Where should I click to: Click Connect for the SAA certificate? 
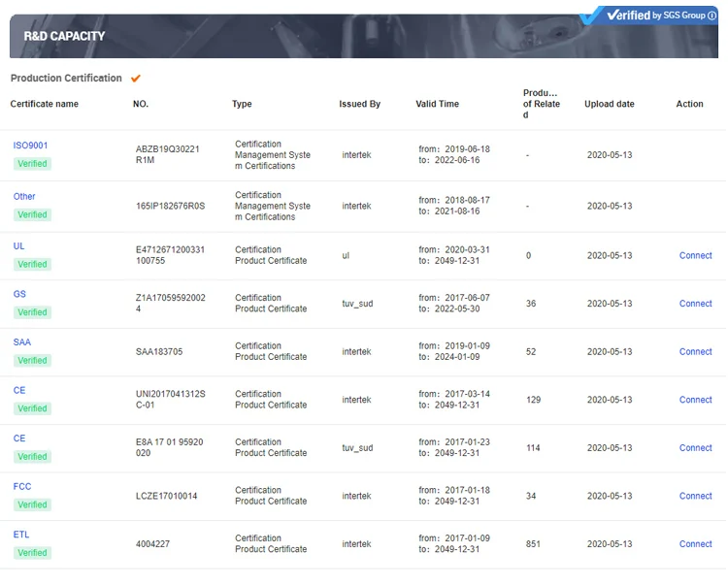[x=695, y=352]
